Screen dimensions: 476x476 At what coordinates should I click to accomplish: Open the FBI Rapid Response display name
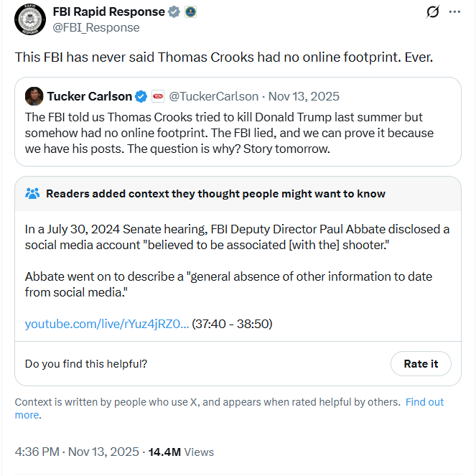(x=108, y=12)
